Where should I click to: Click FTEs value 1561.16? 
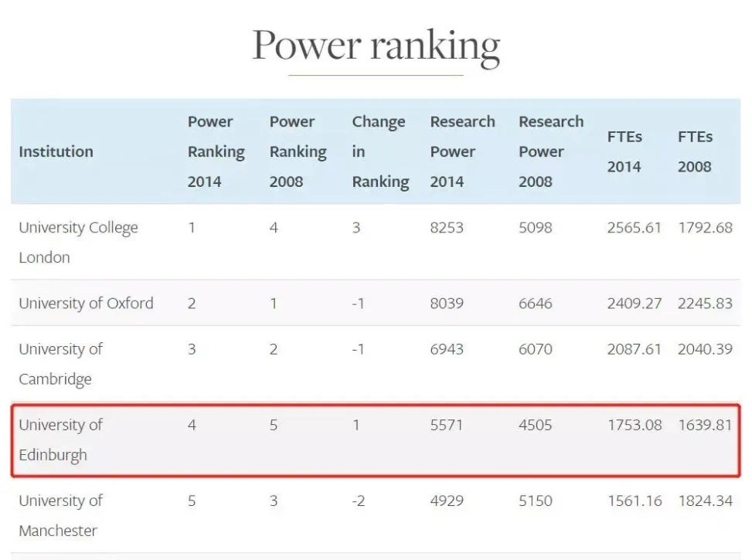click(635, 501)
